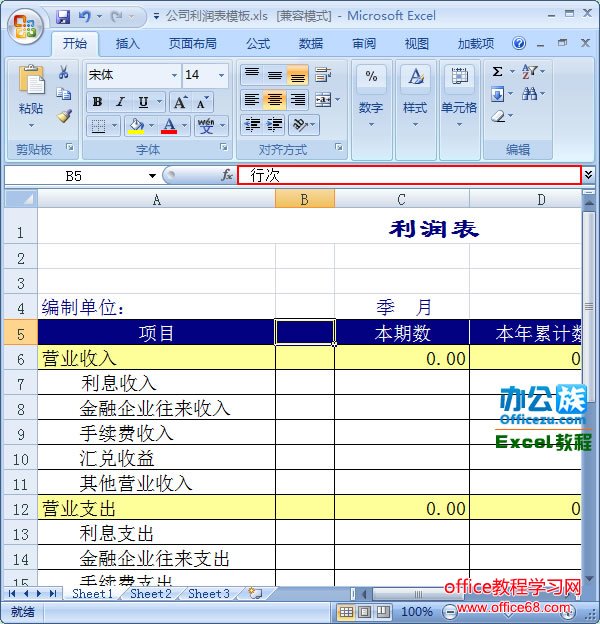Open the font size 14 dropdown

[x=221, y=75]
